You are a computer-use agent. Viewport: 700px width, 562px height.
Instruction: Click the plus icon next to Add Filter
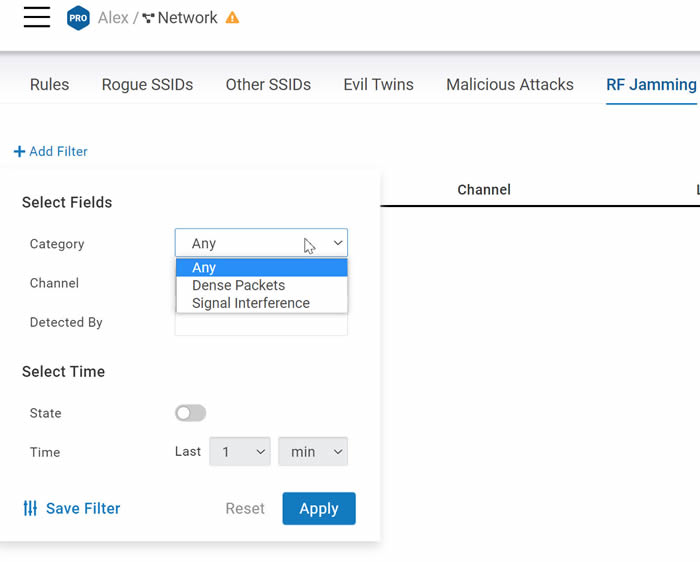coord(19,152)
